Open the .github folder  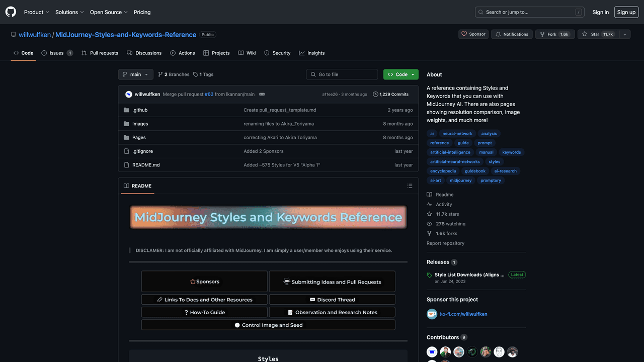(140, 110)
